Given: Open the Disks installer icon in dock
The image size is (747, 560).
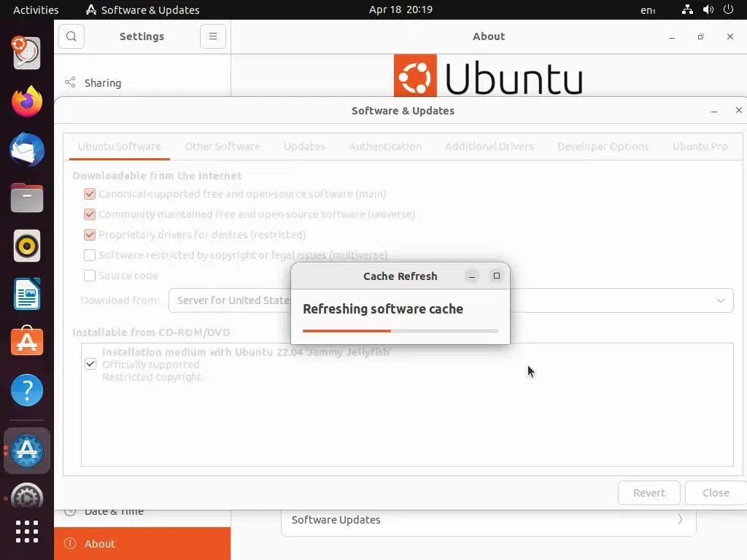Looking at the screenshot, I should tap(27, 52).
